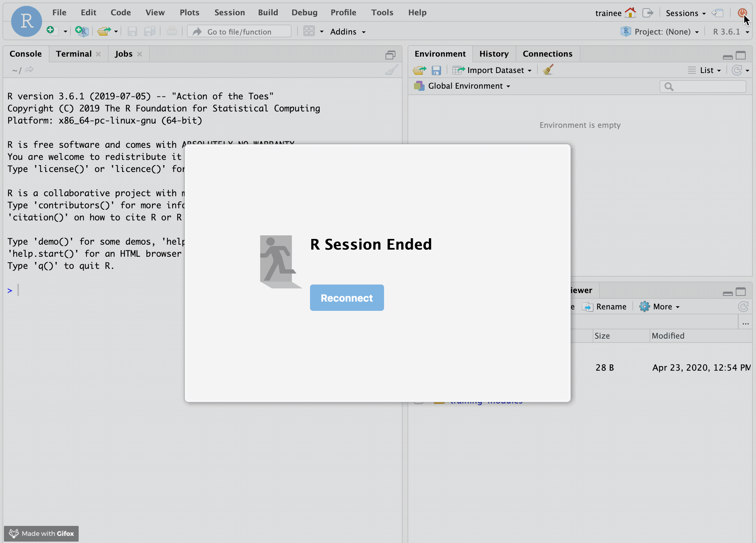
Task: Expand the Import Dataset dropdown
Action: click(x=499, y=70)
